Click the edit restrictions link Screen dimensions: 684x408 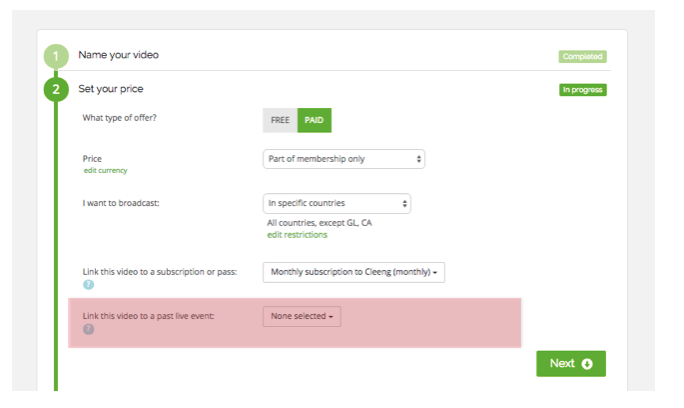click(x=297, y=235)
